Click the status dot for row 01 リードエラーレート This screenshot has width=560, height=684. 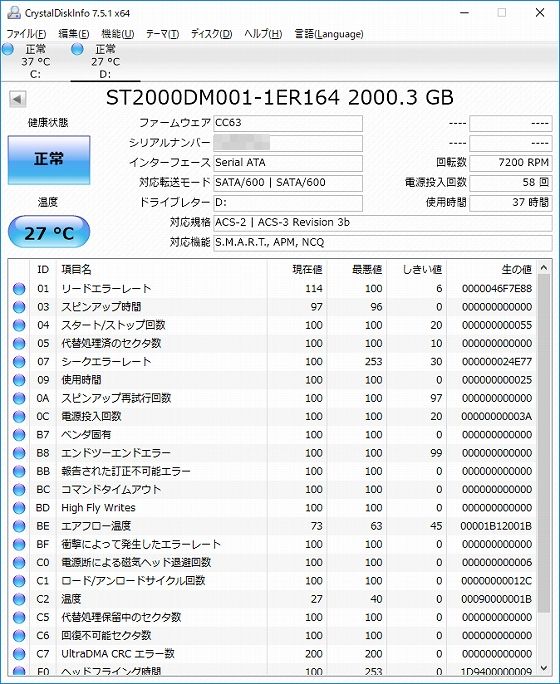tap(19, 289)
